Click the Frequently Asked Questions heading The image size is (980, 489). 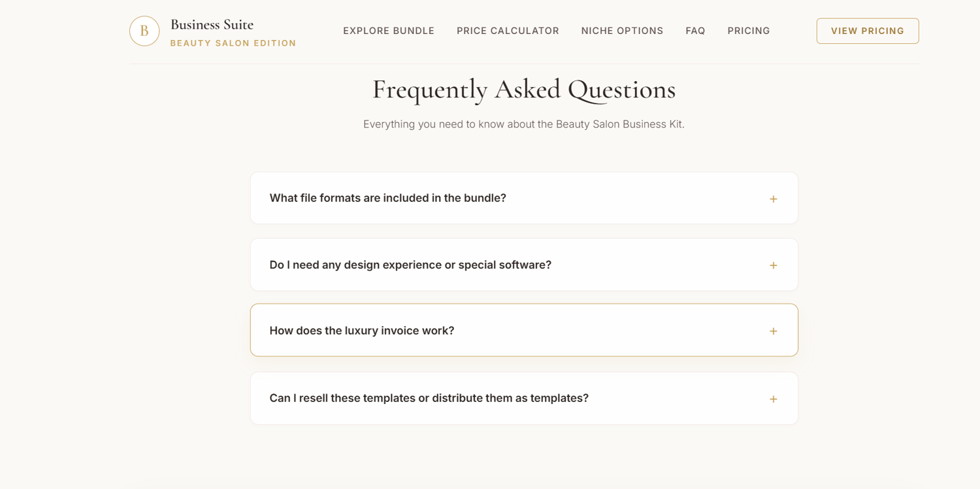point(524,90)
